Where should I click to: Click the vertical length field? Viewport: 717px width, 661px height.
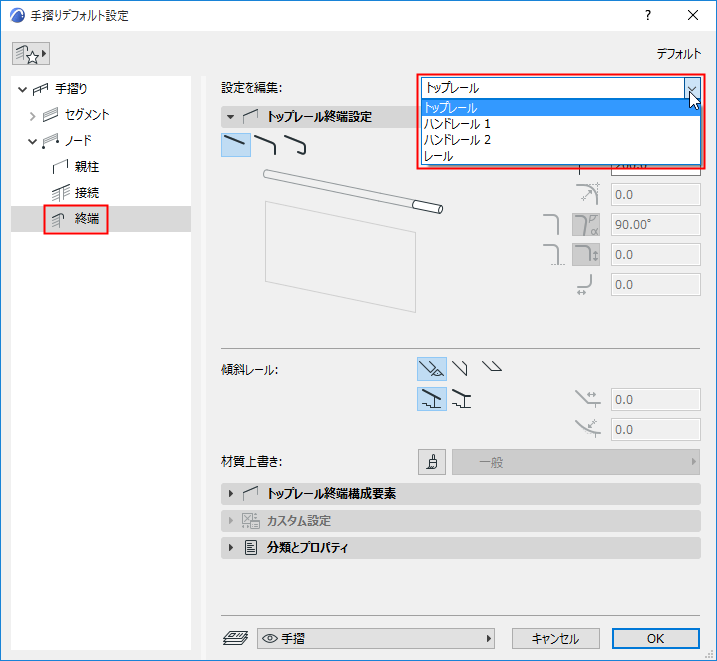[x=655, y=255]
